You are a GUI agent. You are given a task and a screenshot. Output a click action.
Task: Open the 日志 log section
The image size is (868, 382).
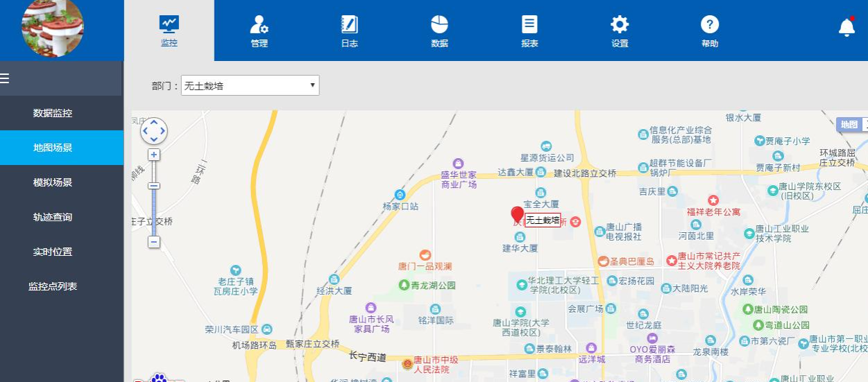pos(349,31)
